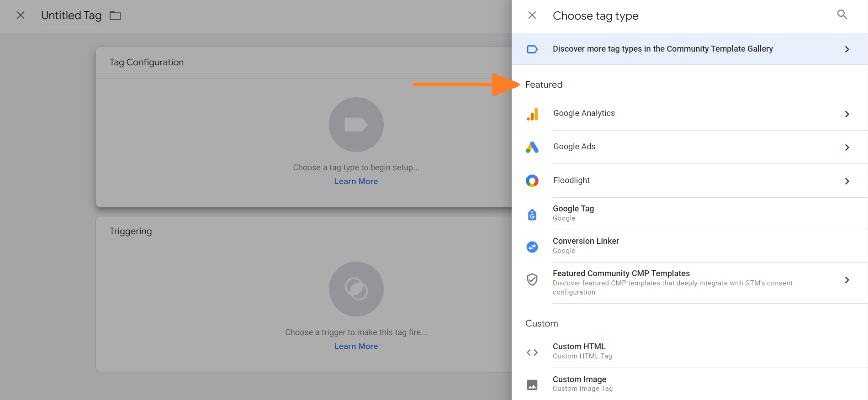The image size is (868, 400).
Task: Click the Triggering card header
Action: [x=131, y=231]
